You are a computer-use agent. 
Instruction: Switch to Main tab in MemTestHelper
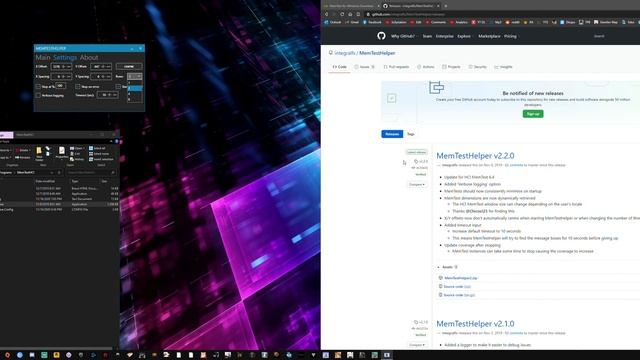coord(43,57)
